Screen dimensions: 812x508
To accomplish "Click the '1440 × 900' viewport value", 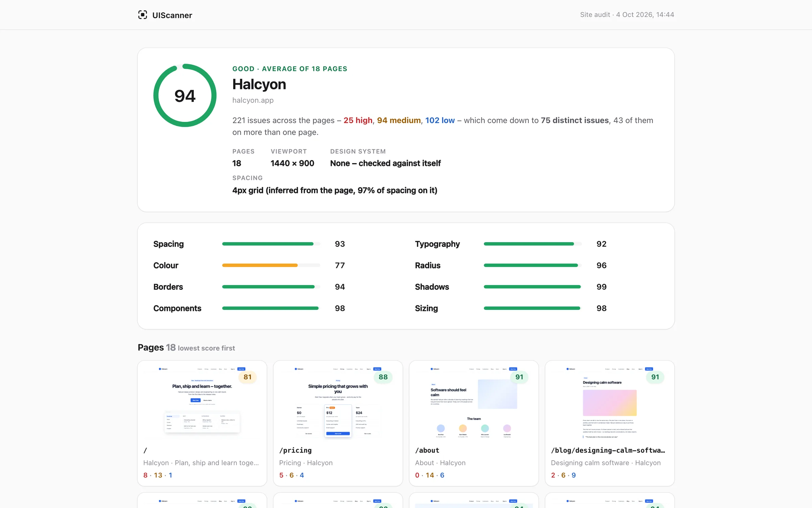I will click(x=292, y=163).
